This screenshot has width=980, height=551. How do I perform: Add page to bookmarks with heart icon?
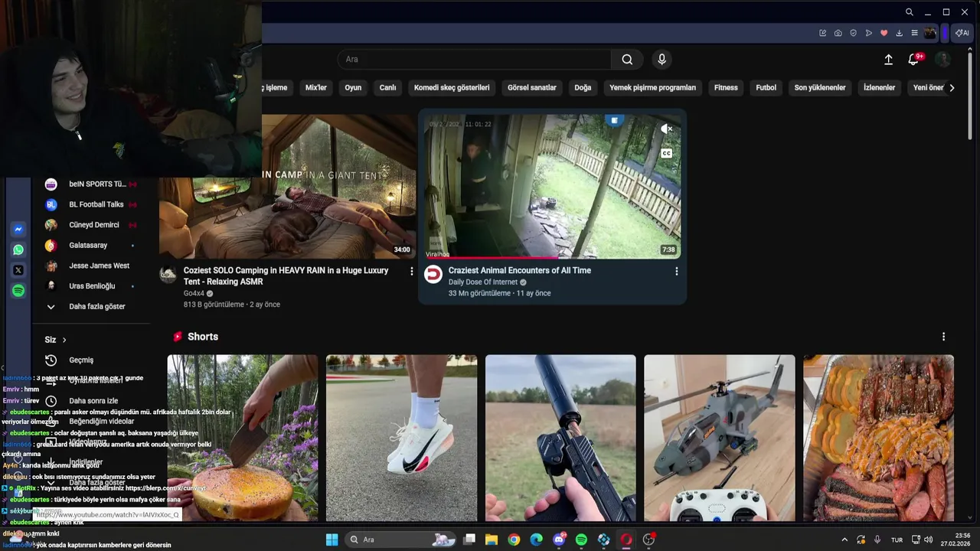point(884,33)
